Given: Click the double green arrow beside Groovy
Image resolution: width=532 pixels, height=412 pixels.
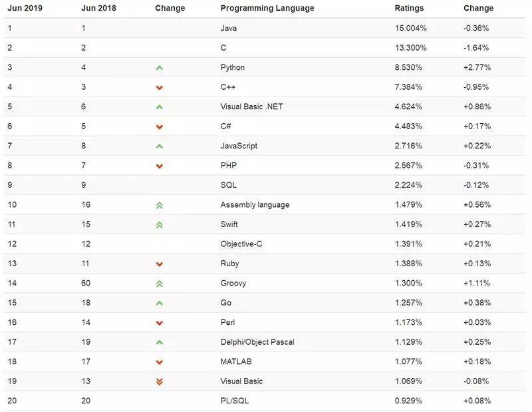Looking at the screenshot, I should point(160,284).
